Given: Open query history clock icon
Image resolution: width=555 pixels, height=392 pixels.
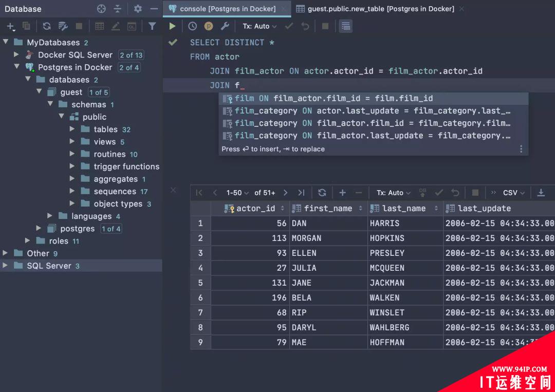Looking at the screenshot, I should click(x=192, y=26).
